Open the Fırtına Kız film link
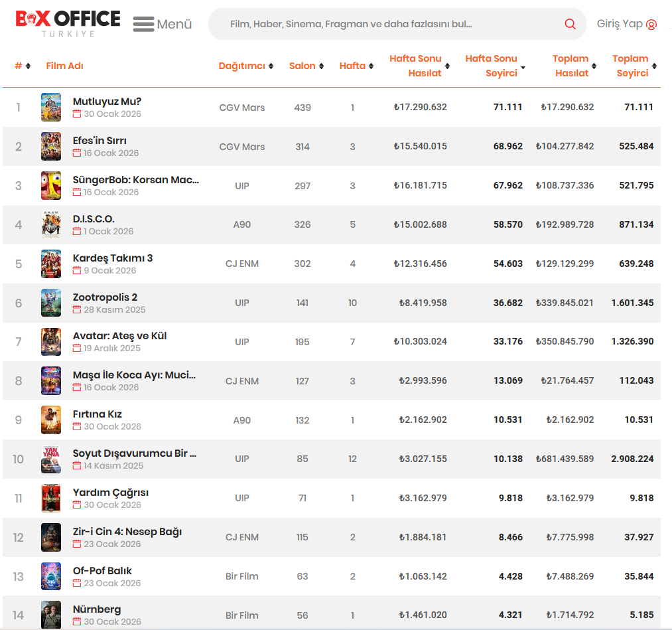 pos(98,414)
